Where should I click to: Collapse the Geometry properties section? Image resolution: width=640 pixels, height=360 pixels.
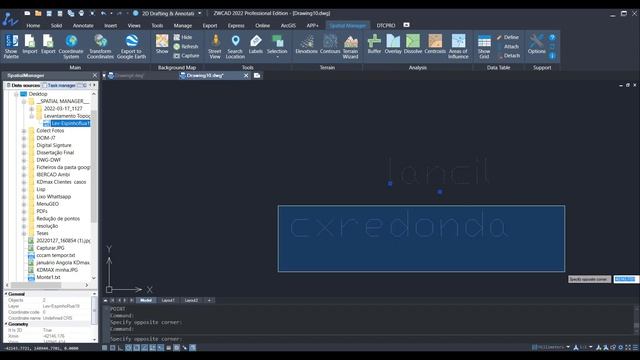(6, 324)
